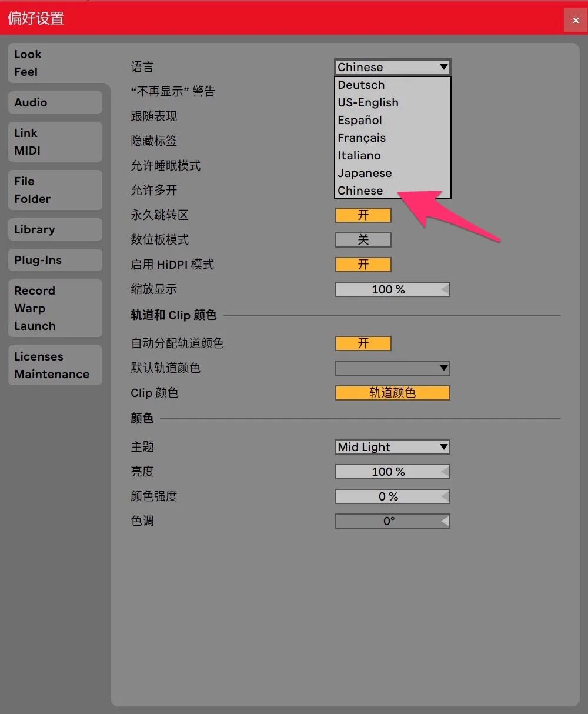Open the Link MIDI tab
This screenshot has height=714, width=588.
pos(55,142)
